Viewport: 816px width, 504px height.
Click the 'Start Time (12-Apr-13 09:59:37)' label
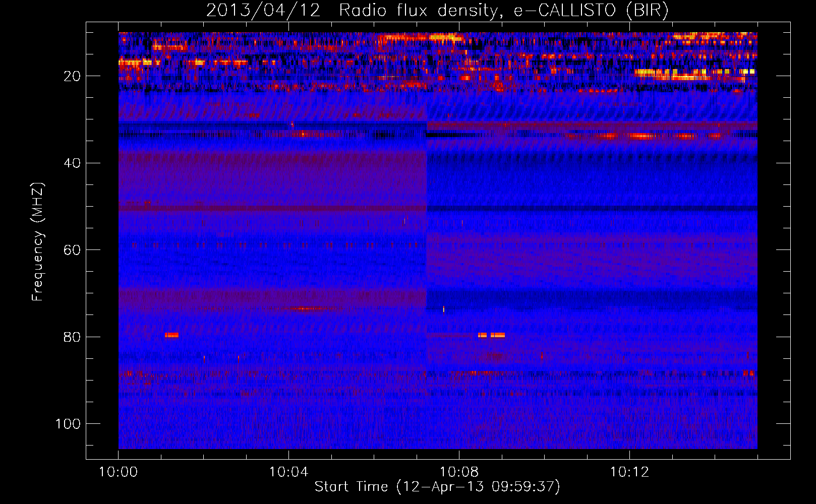437,487
